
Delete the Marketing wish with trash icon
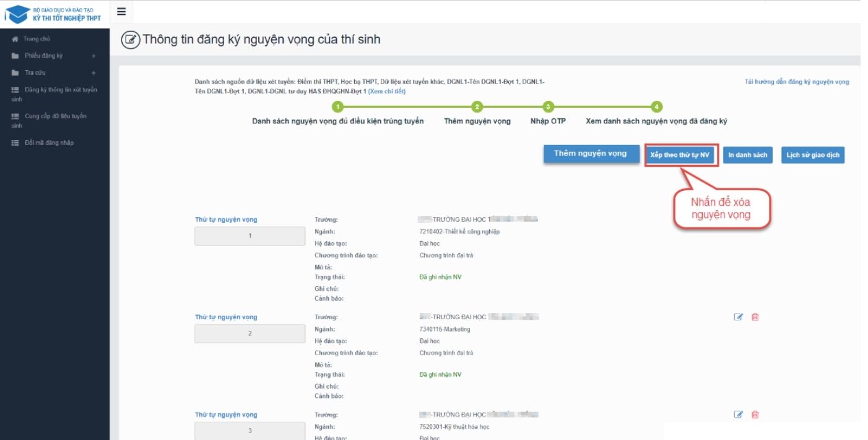[755, 317]
